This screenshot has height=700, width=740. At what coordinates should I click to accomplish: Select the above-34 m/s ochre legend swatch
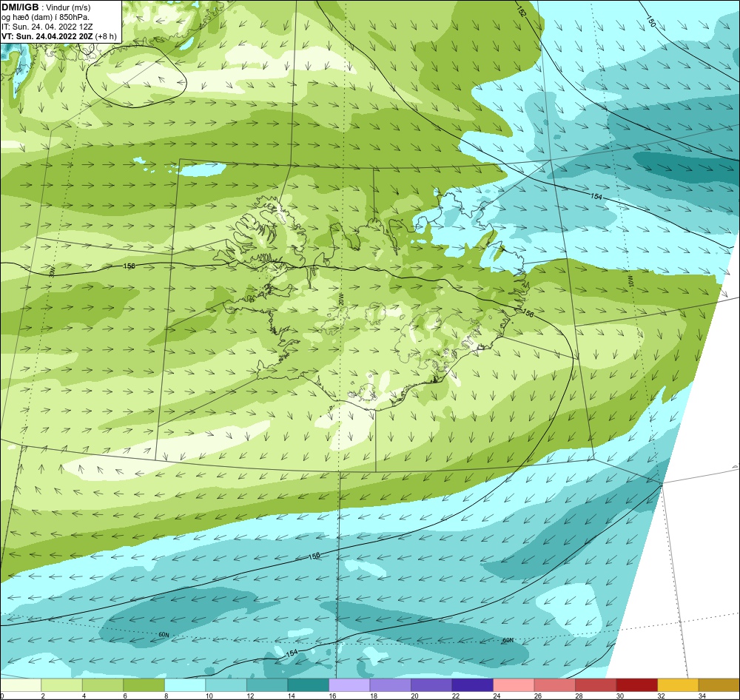tap(719, 685)
